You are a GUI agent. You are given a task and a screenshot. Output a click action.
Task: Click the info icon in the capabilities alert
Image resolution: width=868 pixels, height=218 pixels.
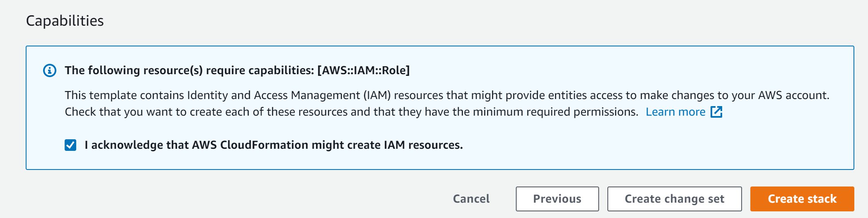[50, 70]
